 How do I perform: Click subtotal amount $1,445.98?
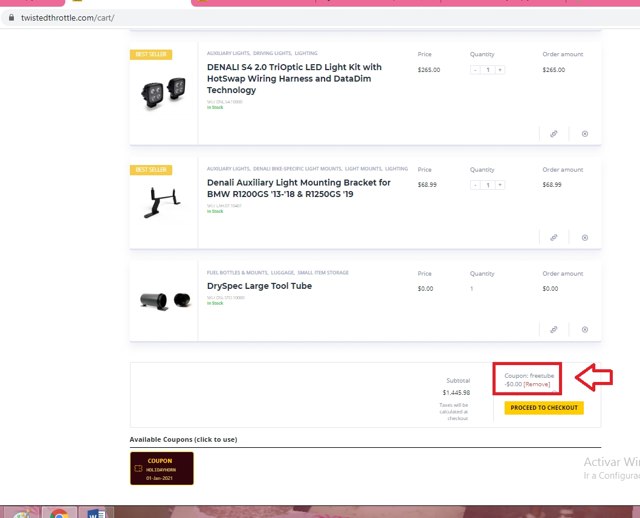pos(456,393)
